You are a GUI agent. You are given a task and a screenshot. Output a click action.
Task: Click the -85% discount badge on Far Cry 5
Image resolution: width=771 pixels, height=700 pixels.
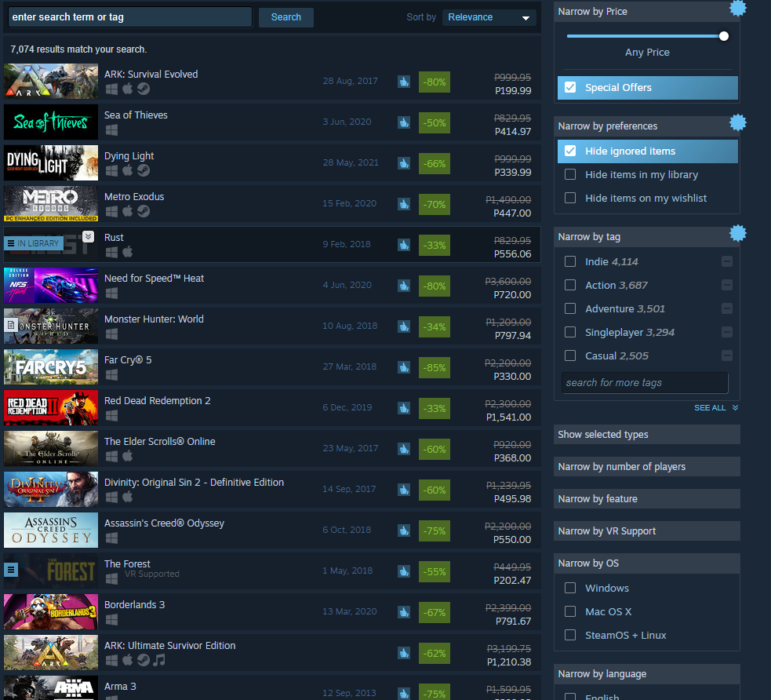coord(435,367)
